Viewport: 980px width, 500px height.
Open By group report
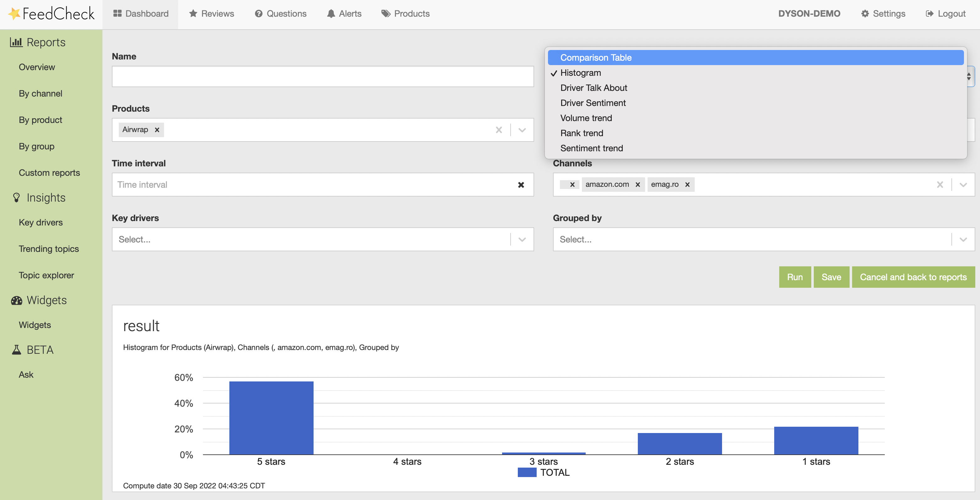pyautogui.click(x=36, y=146)
